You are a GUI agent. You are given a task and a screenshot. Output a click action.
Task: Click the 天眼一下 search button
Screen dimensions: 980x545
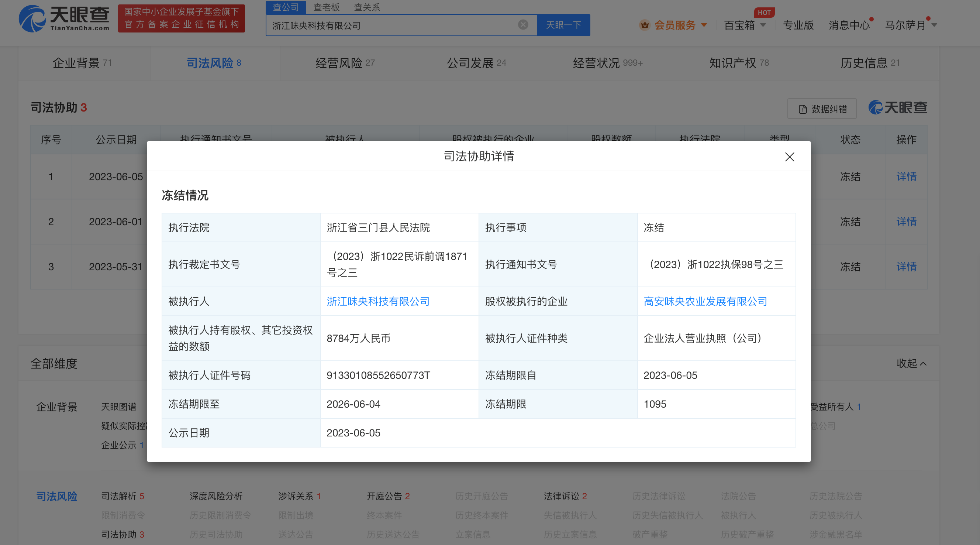(563, 25)
